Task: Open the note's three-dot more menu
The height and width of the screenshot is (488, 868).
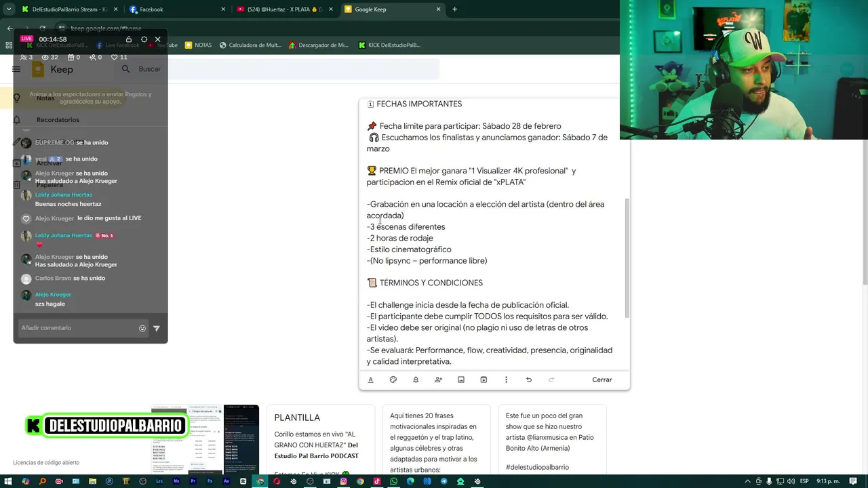Action: 506,380
